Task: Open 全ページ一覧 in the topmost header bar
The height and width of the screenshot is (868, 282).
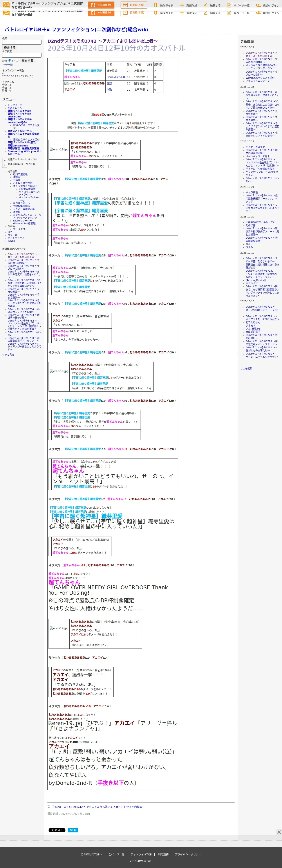Action: 238,5
